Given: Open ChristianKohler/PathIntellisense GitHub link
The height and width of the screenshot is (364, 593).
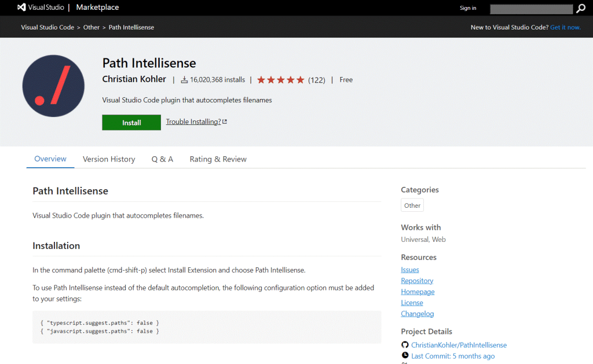Looking at the screenshot, I should (x=459, y=345).
